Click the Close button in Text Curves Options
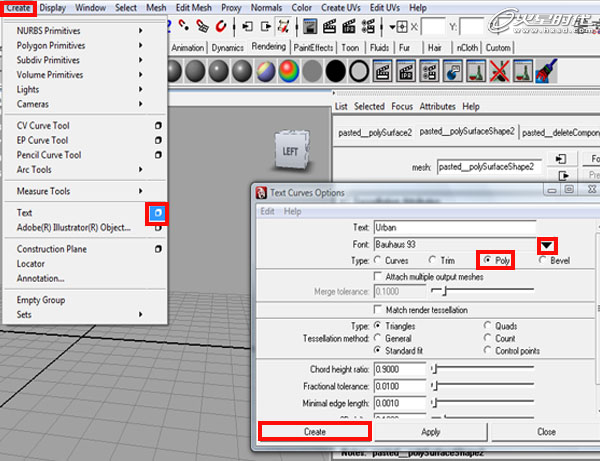 pyautogui.click(x=546, y=432)
